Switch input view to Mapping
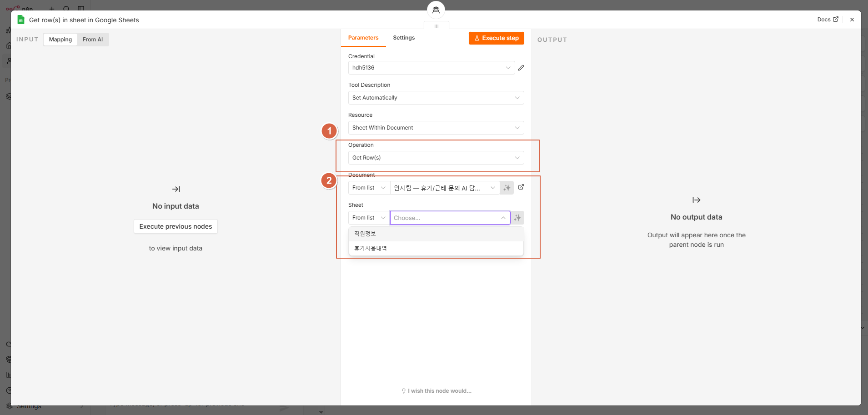This screenshot has height=415, width=868. tap(60, 40)
